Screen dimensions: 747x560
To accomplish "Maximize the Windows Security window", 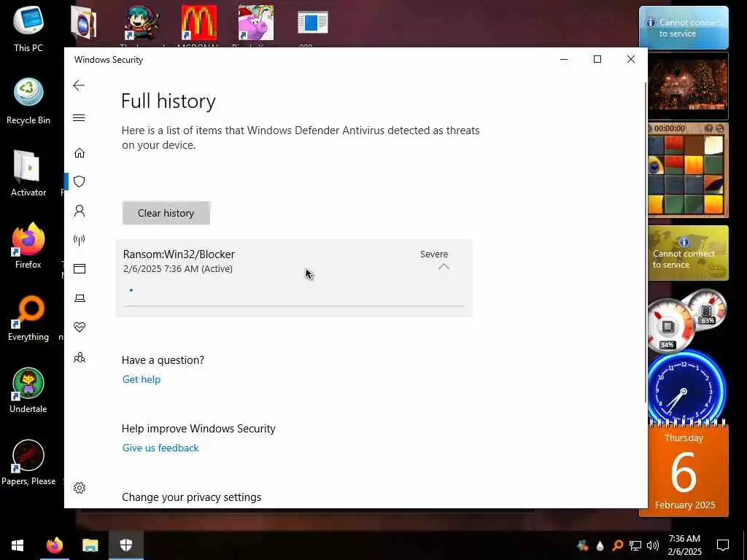I will [597, 60].
